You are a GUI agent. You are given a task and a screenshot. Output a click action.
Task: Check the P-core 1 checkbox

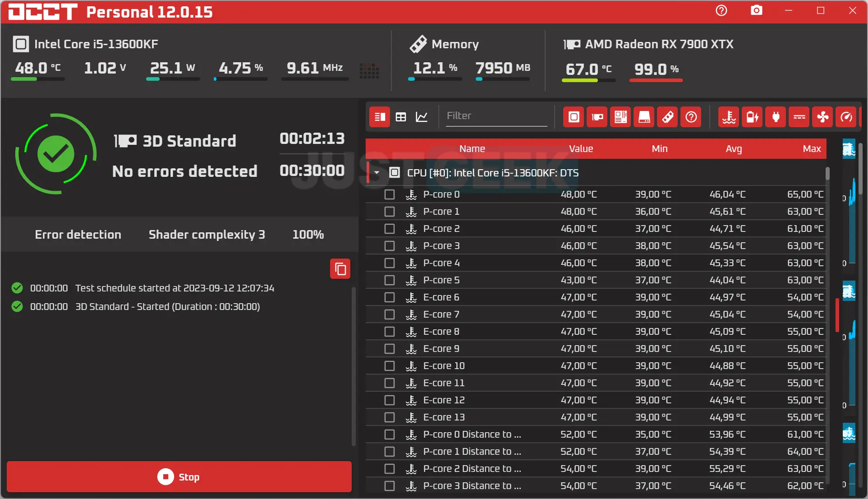(390, 212)
